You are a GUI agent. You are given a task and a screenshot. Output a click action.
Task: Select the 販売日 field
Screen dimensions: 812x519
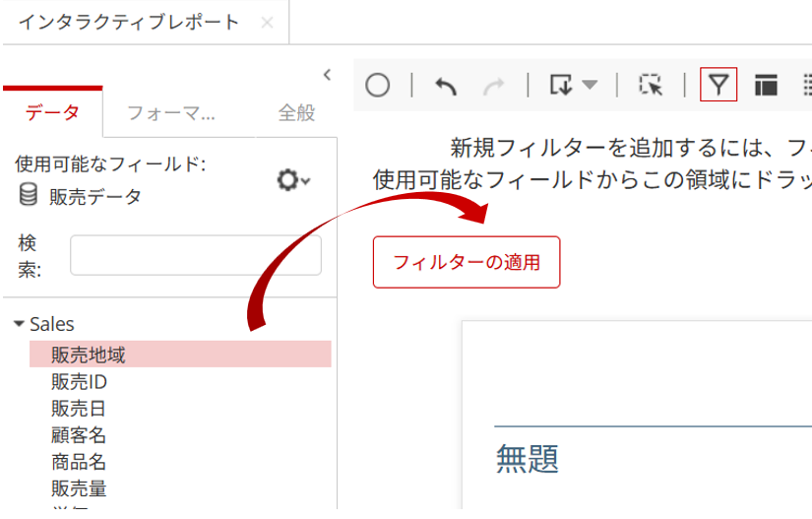(x=78, y=409)
